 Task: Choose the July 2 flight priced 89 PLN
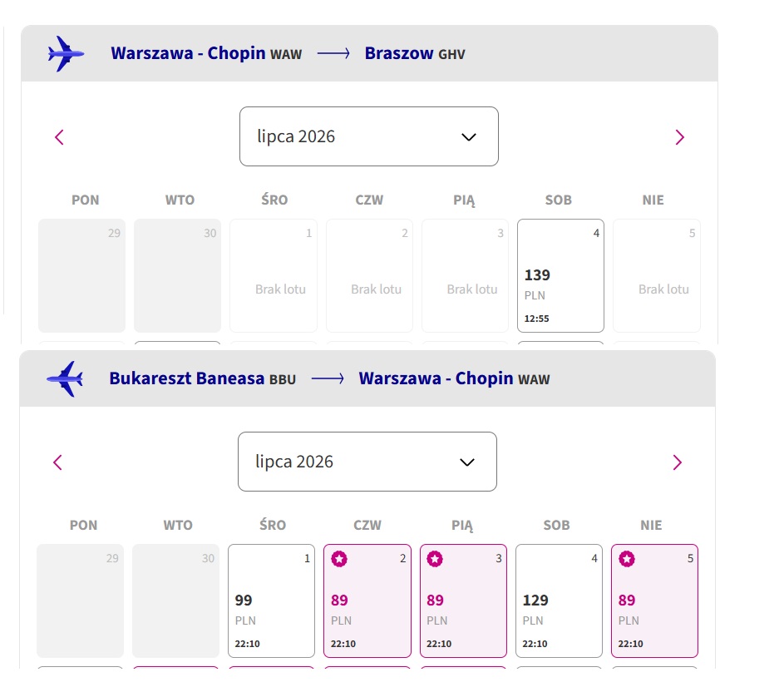(367, 601)
